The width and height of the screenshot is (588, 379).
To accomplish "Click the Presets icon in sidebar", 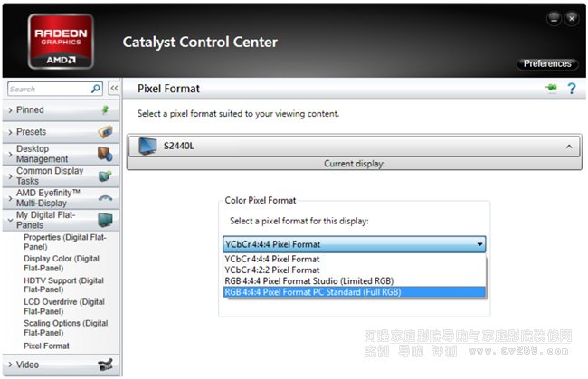I will [105, 132].
